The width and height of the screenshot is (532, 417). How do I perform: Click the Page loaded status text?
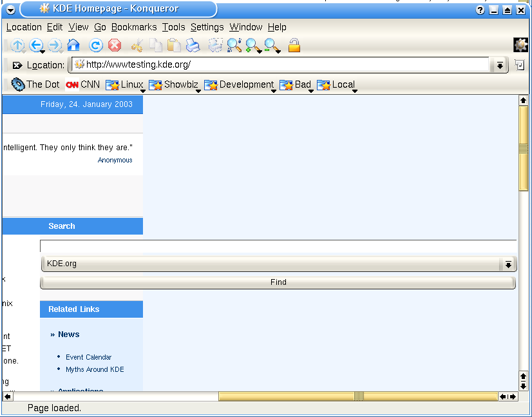[x=54, y=408]
